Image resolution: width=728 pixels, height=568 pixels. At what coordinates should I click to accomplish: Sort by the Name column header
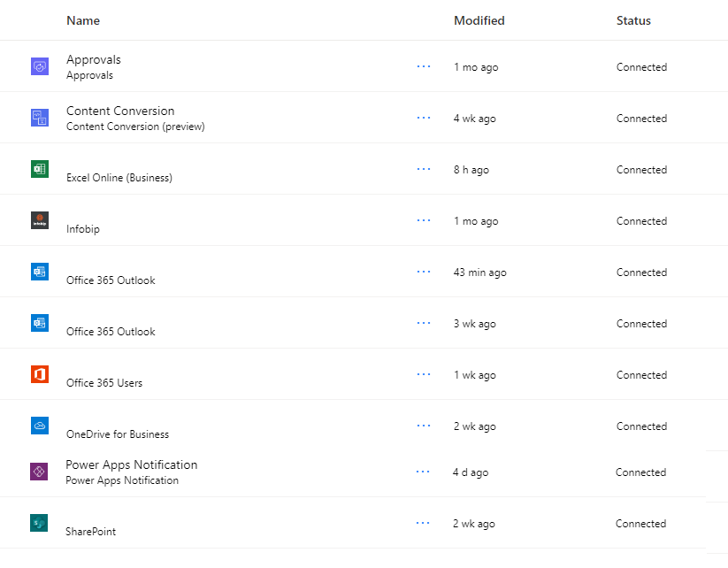[x=83, y=20]
